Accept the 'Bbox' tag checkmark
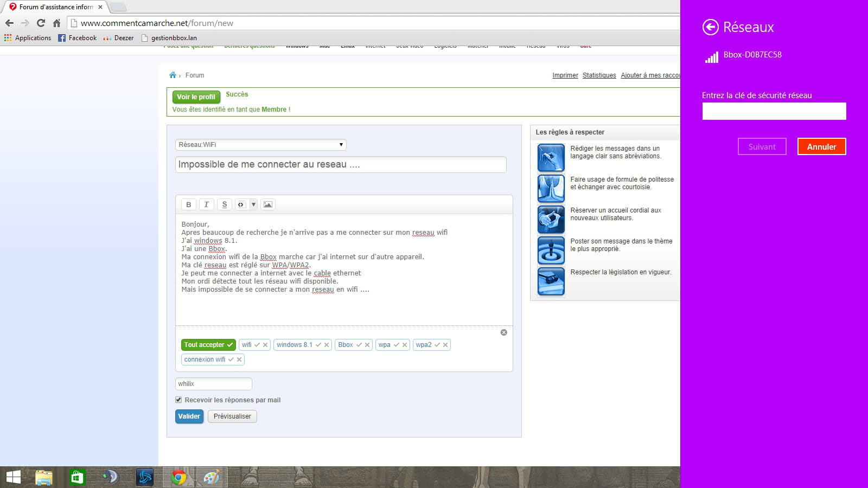 [x=359, y=345]
